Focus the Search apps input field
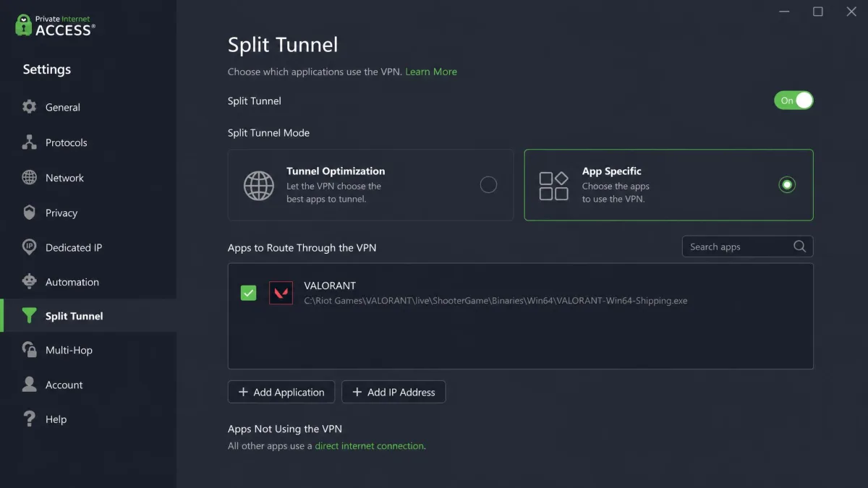Screen dimensions: 868x488 click(747, 247)
